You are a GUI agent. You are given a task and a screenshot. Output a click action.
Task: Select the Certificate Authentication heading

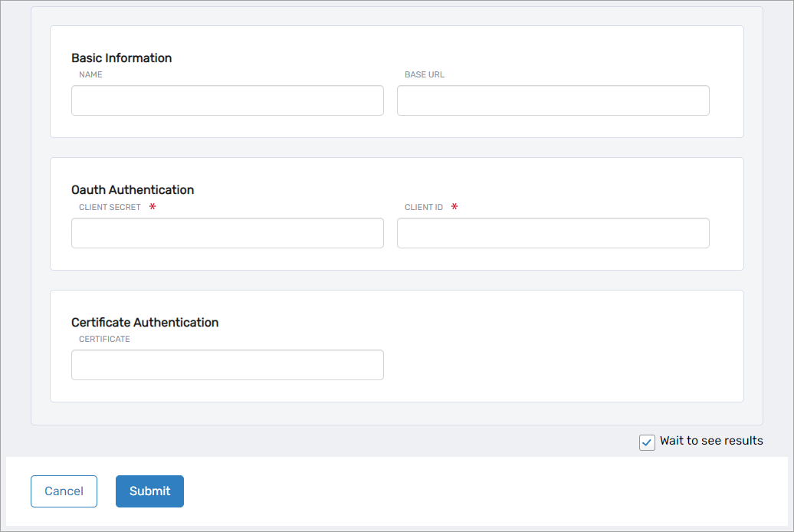145,322
